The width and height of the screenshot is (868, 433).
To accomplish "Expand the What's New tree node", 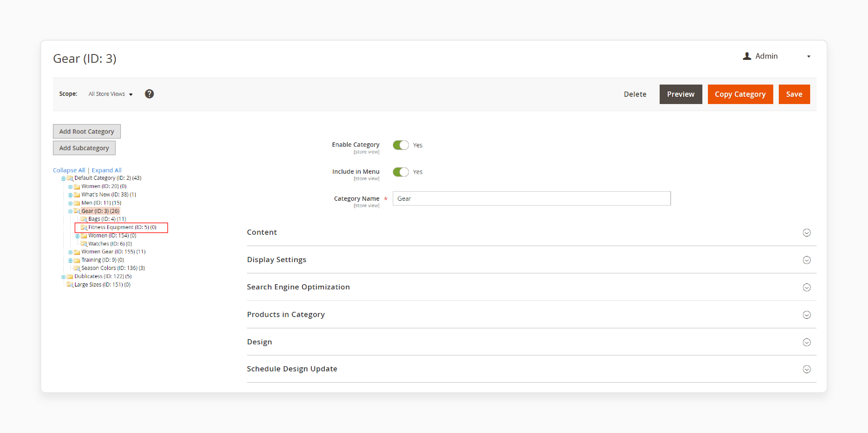I will point(70,195).
